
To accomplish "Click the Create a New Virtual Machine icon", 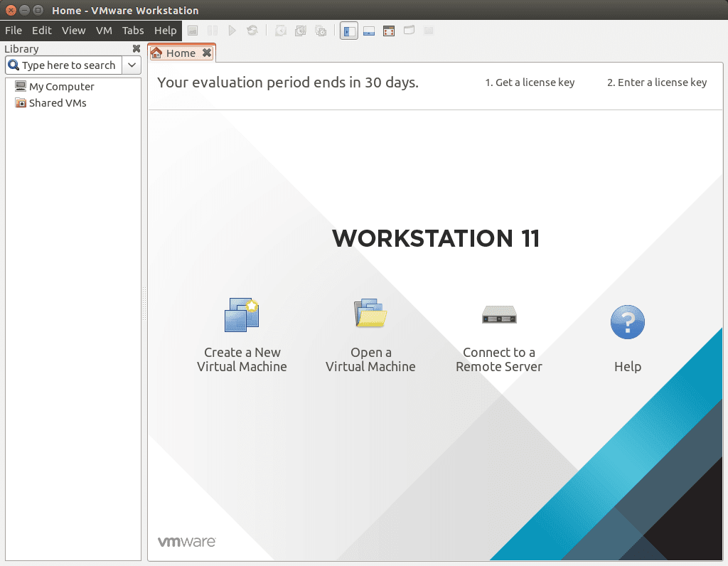I will click(x=242, y=315).
